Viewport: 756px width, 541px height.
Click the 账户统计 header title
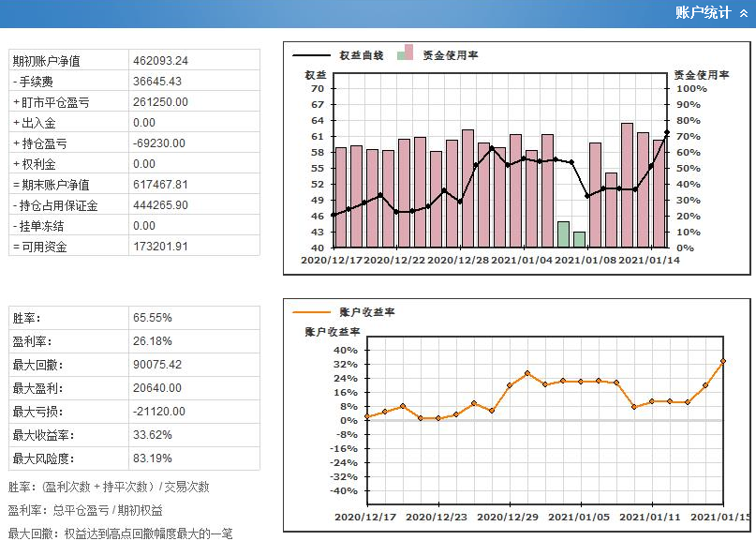[704, 13]
